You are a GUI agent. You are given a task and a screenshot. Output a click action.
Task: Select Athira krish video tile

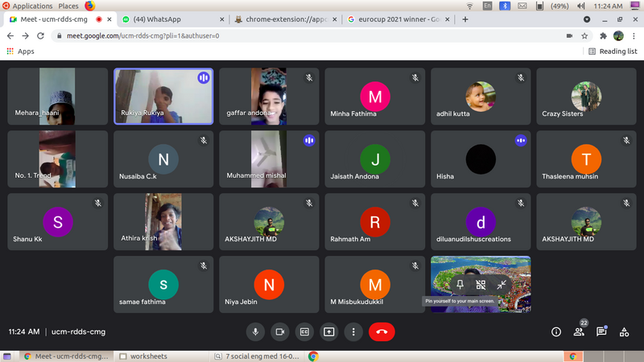click(163, 222)
